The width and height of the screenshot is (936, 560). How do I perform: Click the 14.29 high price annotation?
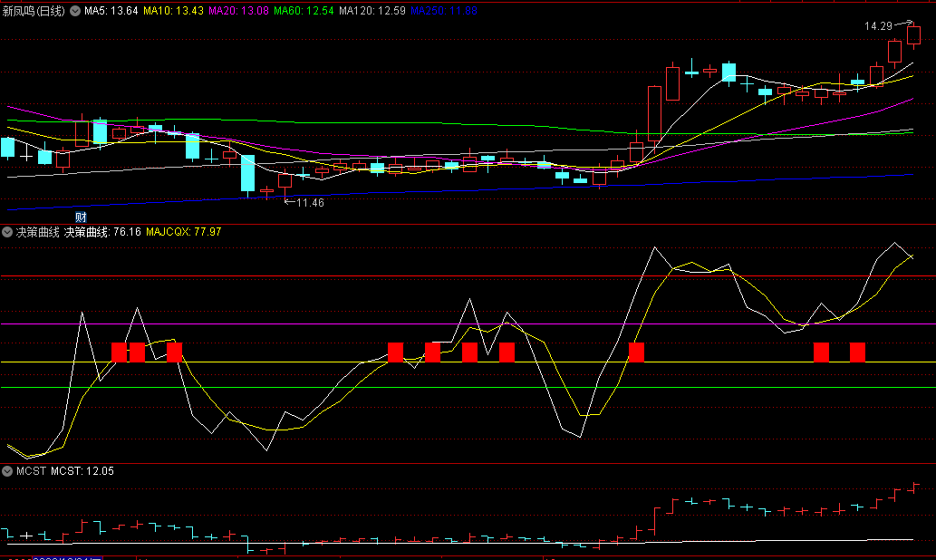point(878,25)
